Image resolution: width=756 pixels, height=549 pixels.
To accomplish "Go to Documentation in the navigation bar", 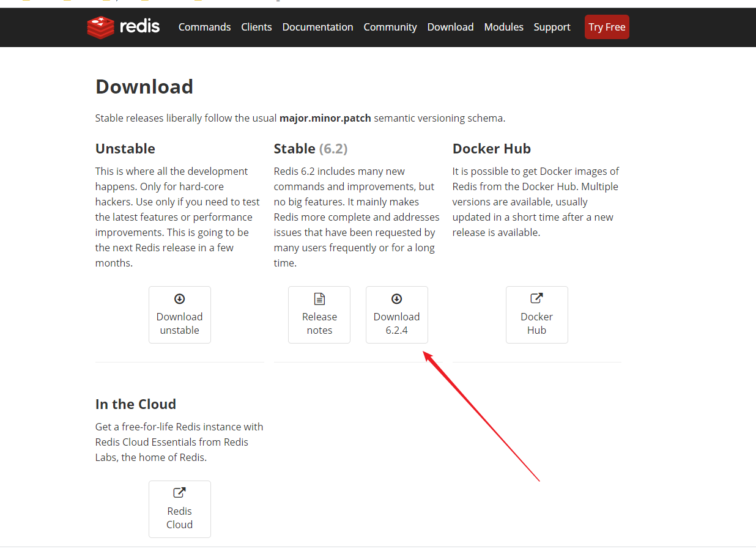I will (x=317, y=27).
